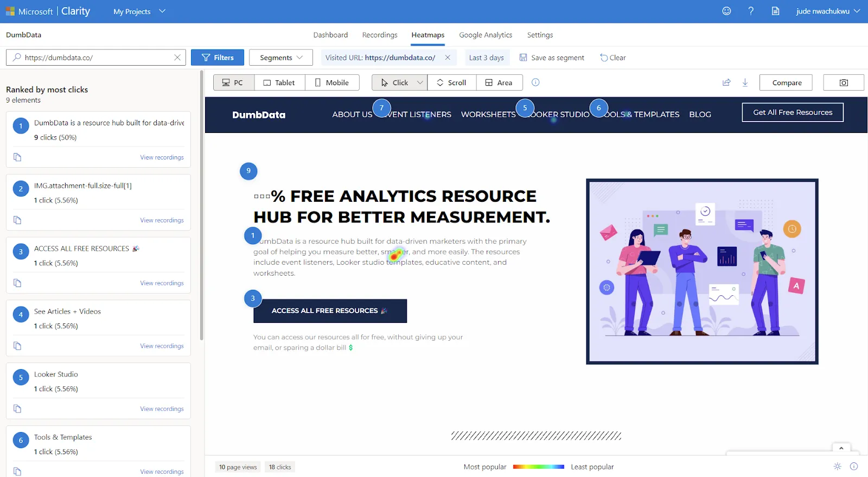Viewport: 868px width, 477px height.
Task: Click BLOG in page navigation
Action: pyautogui.click(x=700, y=115)
